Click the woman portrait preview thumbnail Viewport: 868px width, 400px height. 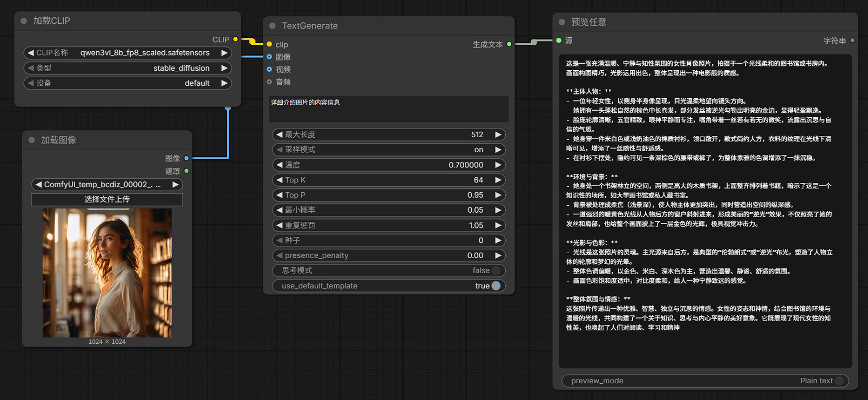pos(107,273)
